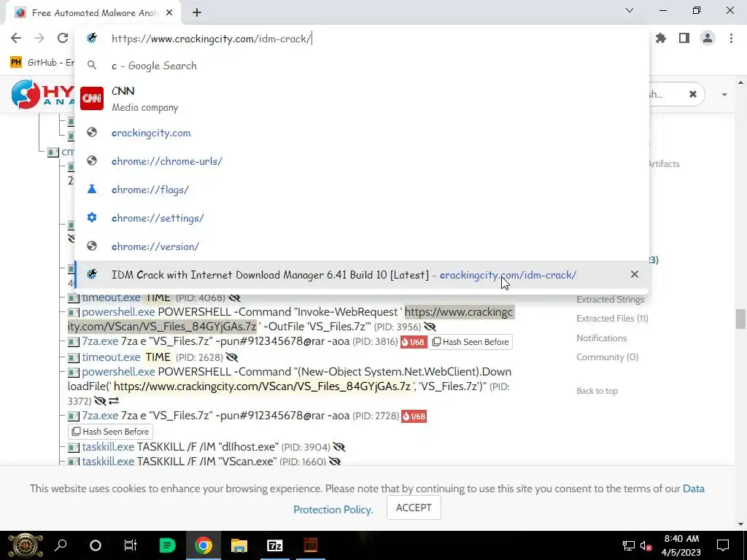
Task: Open a new tab with the plus button
Action: (197, 13)
